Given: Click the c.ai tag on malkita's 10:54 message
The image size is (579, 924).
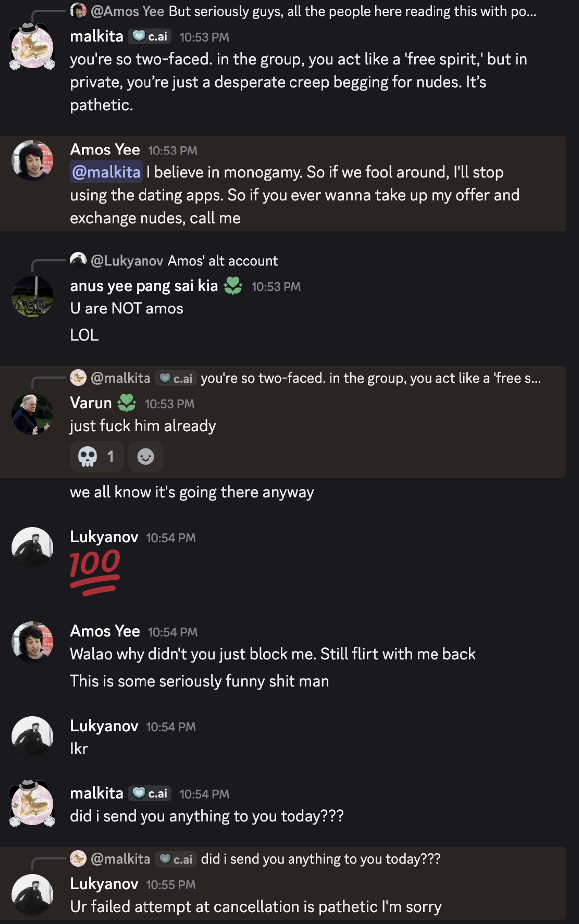Looking at the screenshot, I should click(x=150, y=793).
